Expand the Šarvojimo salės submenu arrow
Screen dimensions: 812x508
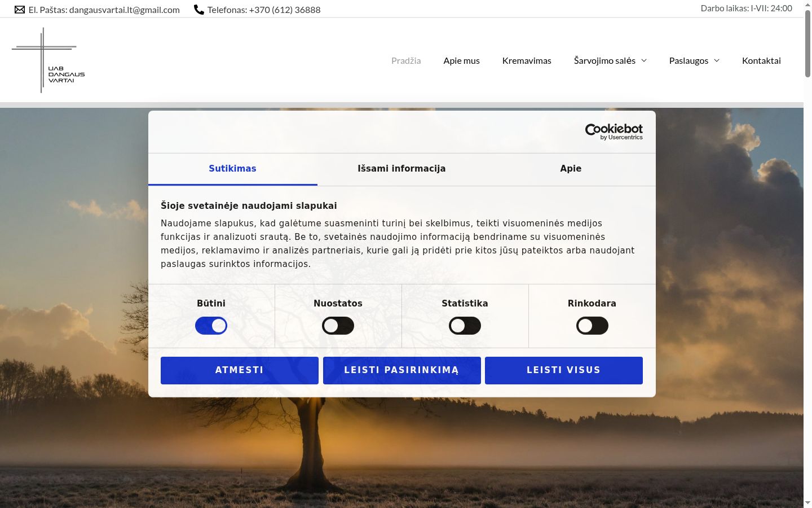click(644, 60)
